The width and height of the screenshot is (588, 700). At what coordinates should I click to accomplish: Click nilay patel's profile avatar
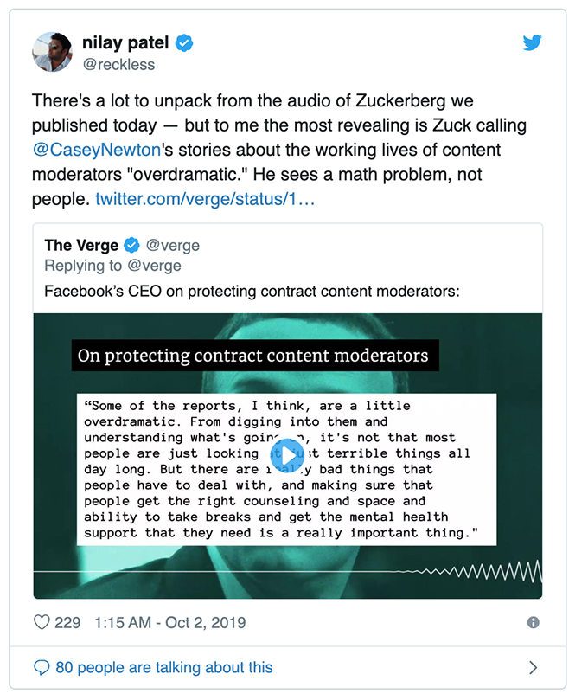click(x=53, y=52)
